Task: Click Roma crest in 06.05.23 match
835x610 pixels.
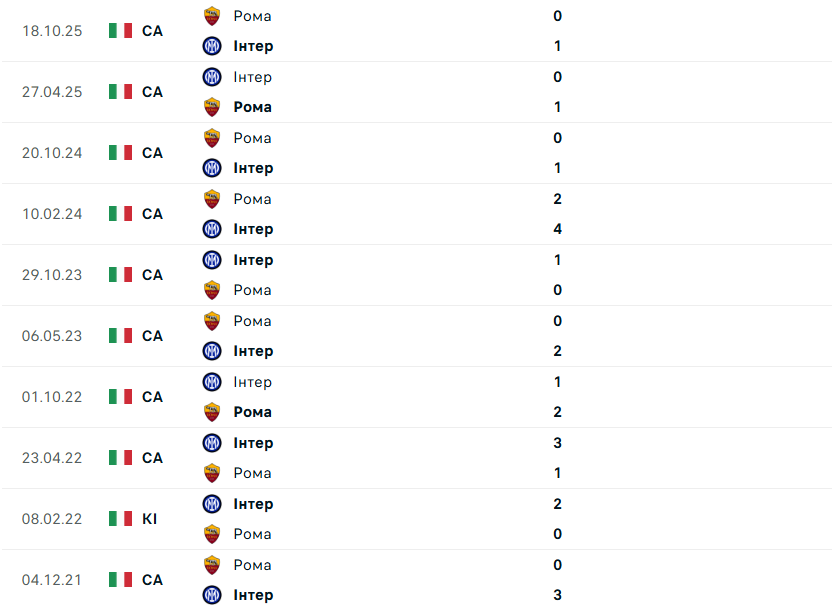Action: click(211, 321)
